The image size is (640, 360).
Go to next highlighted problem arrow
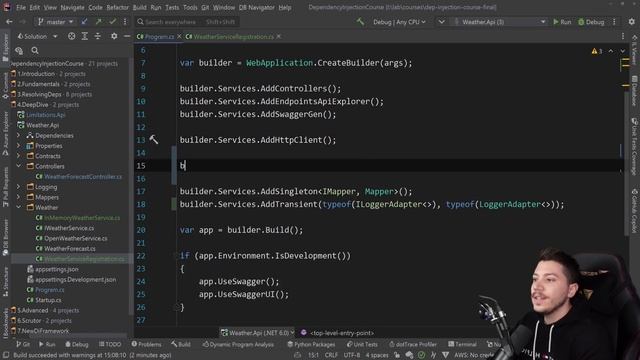point(622,51)
